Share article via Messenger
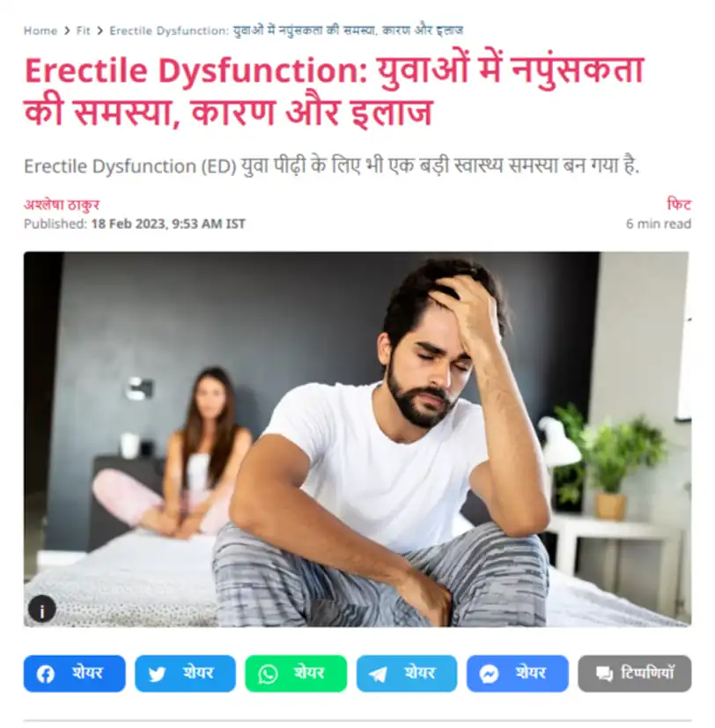 518,673
